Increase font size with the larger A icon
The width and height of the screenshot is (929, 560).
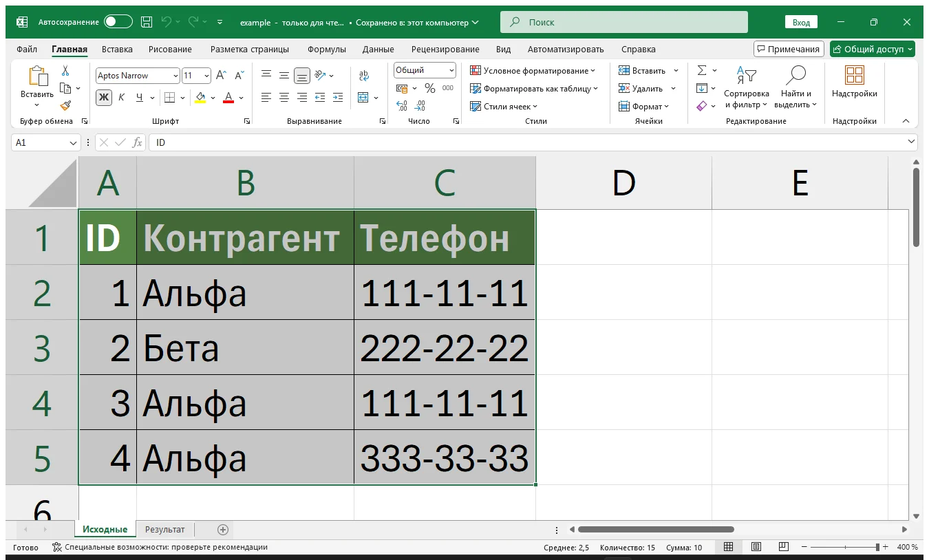point(221,76)
